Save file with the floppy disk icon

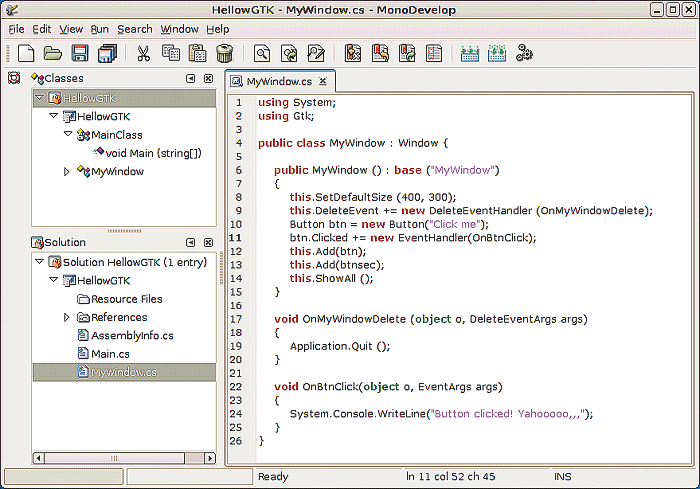pyautogui.click(x=80, y=54)
